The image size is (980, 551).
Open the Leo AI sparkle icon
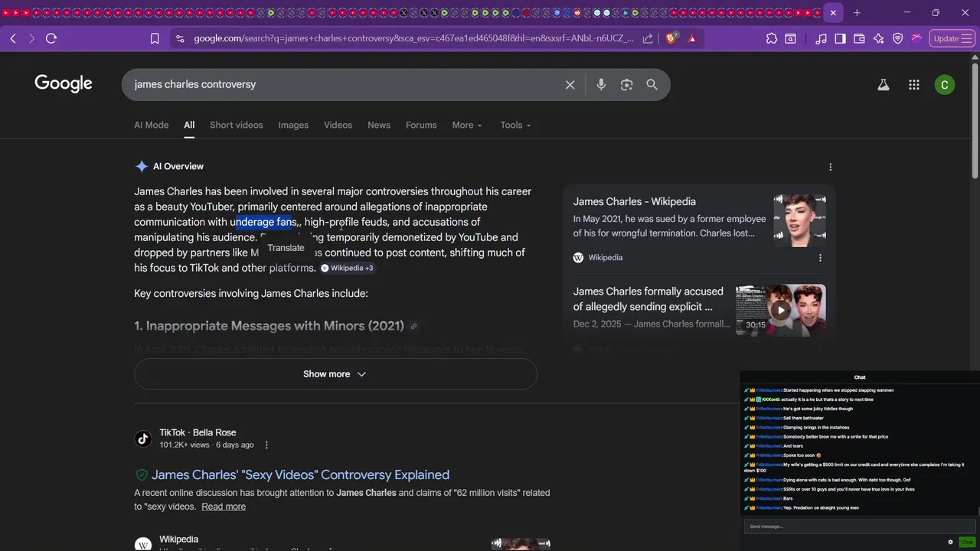pos(878,38)
